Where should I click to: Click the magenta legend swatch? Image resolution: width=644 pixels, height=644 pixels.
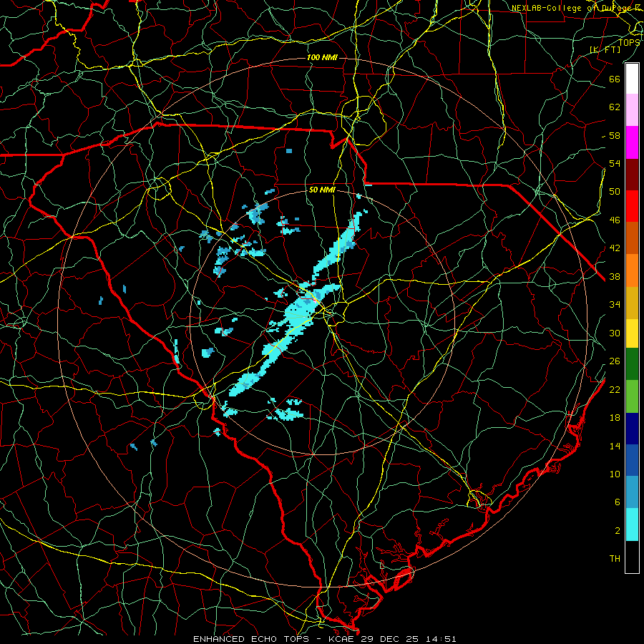tap(632, 142)
